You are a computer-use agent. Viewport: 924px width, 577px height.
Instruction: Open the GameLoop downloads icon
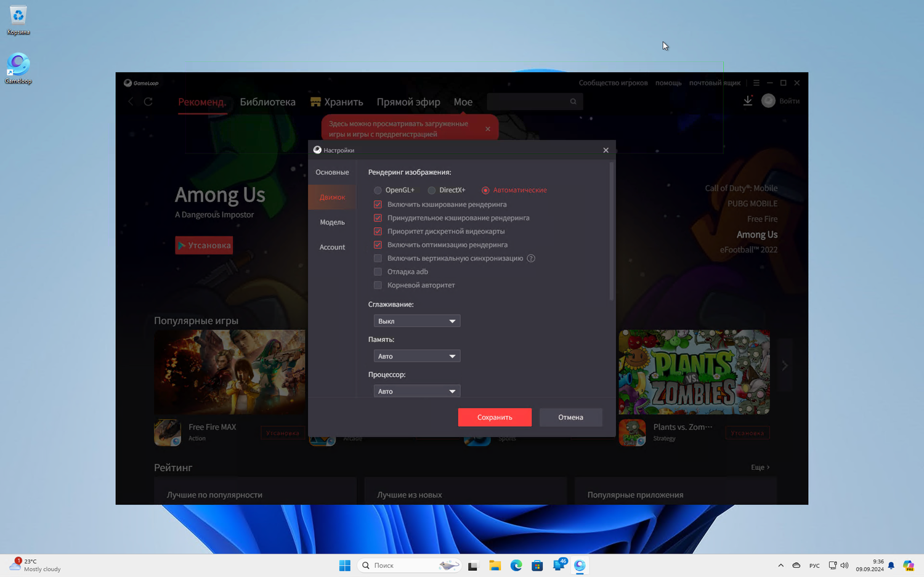point(747,101)
